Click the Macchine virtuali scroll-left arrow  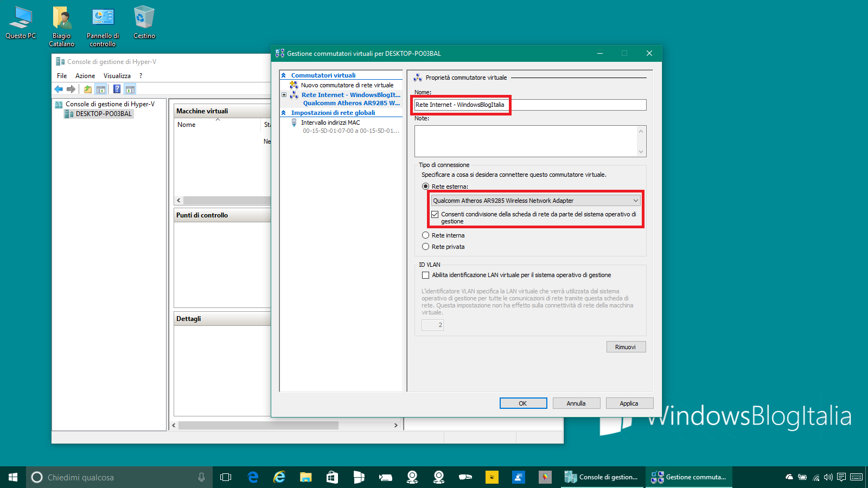click(178, 201)
